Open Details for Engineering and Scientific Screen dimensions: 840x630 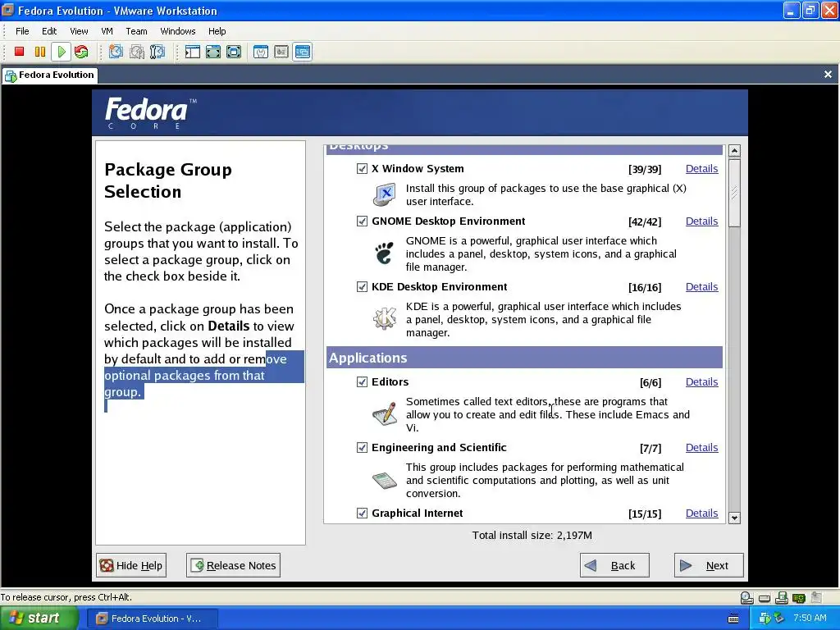point(702,447)
